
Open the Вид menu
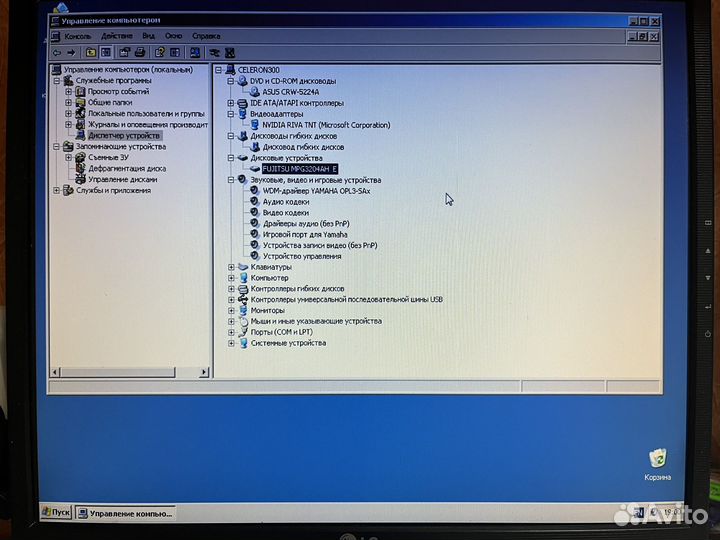[148, 36]
